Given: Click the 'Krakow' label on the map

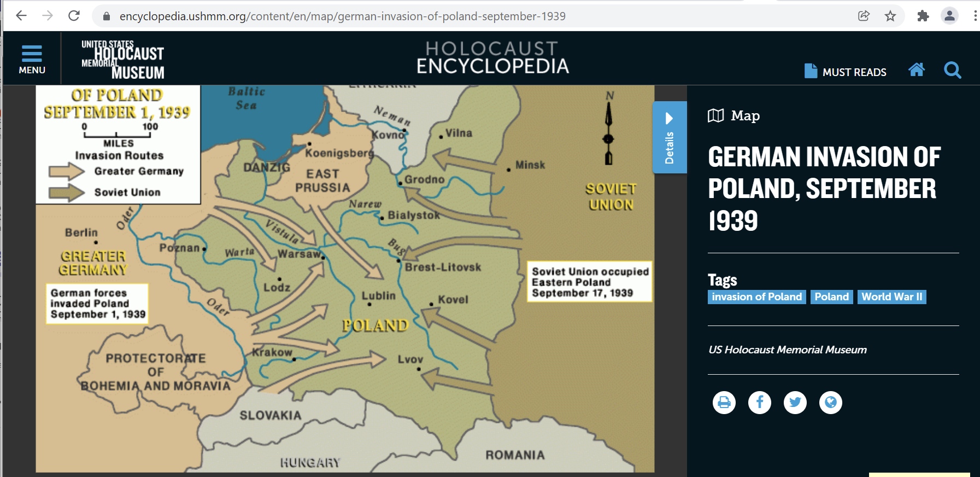Looking at the screenshot, I should [272, 352].
